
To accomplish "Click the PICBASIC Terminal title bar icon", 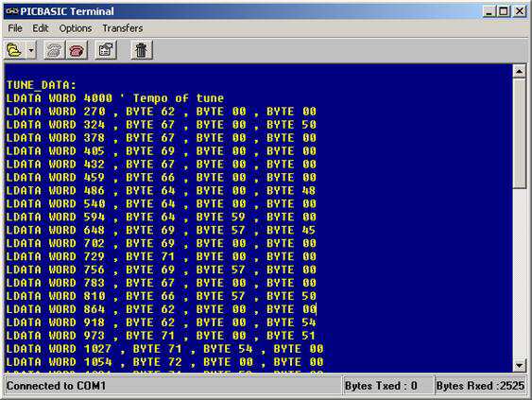I will [12, 11].
